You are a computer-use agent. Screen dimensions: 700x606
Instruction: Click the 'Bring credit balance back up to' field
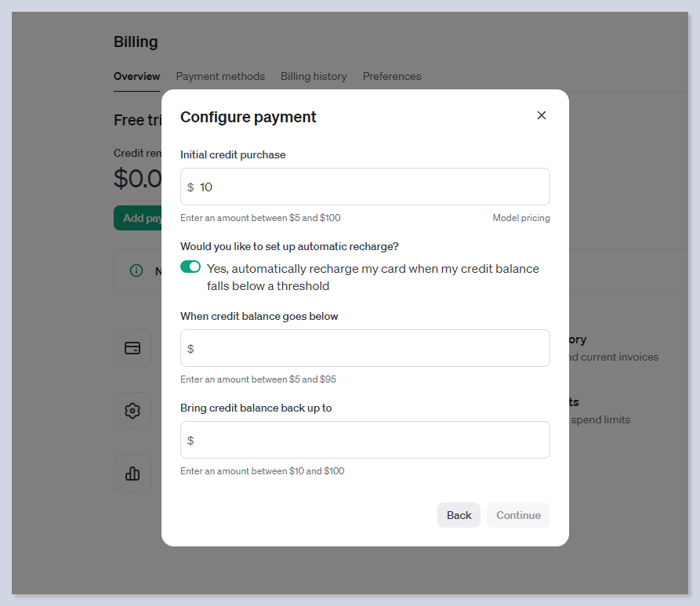coord(372,440)
